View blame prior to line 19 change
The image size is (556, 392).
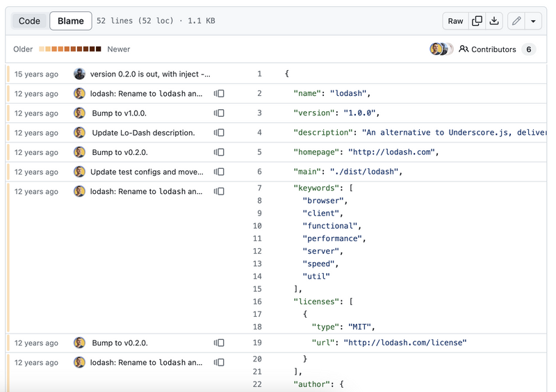pos(219,343)
